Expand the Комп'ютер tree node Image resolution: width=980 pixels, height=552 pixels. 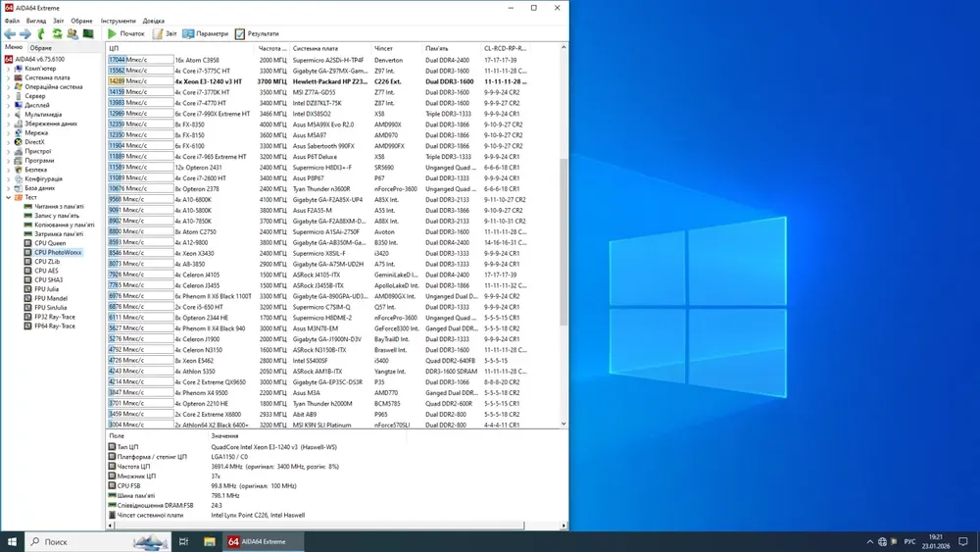[9, 70]
